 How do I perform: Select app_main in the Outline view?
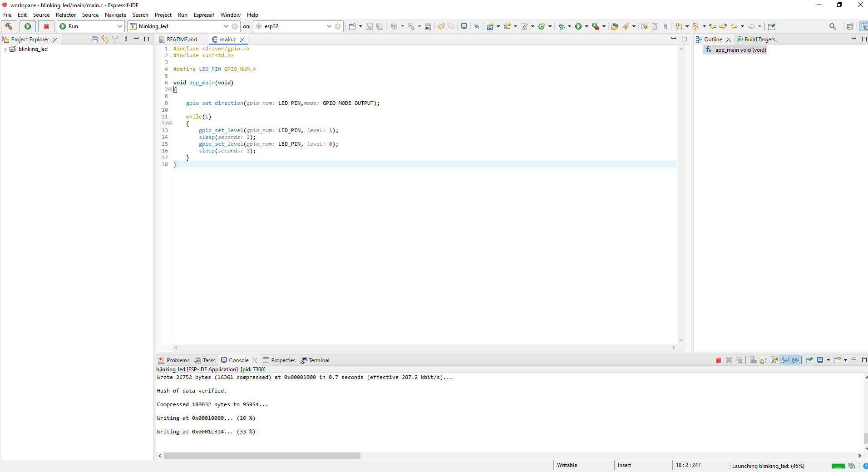tap(740, 50)
